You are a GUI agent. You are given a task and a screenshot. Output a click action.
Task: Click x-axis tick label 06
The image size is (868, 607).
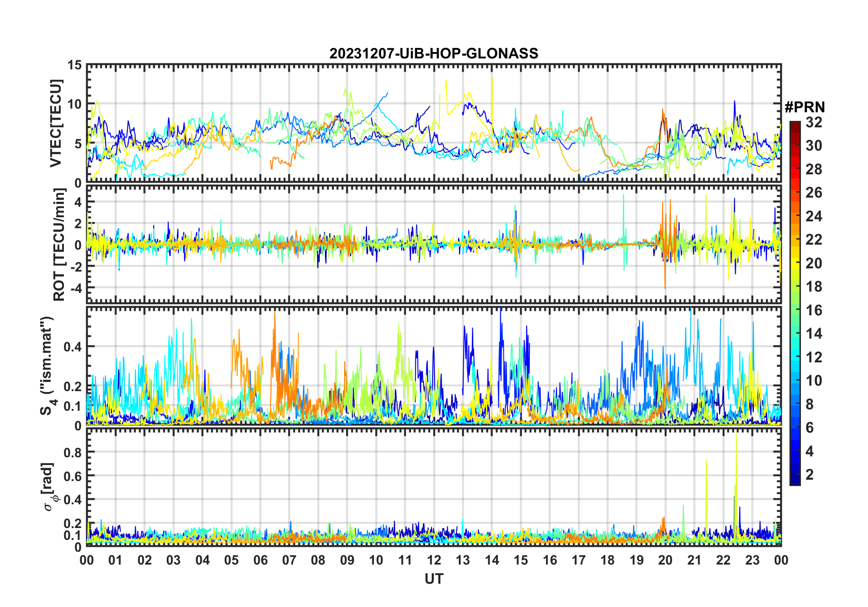(260, 560)
